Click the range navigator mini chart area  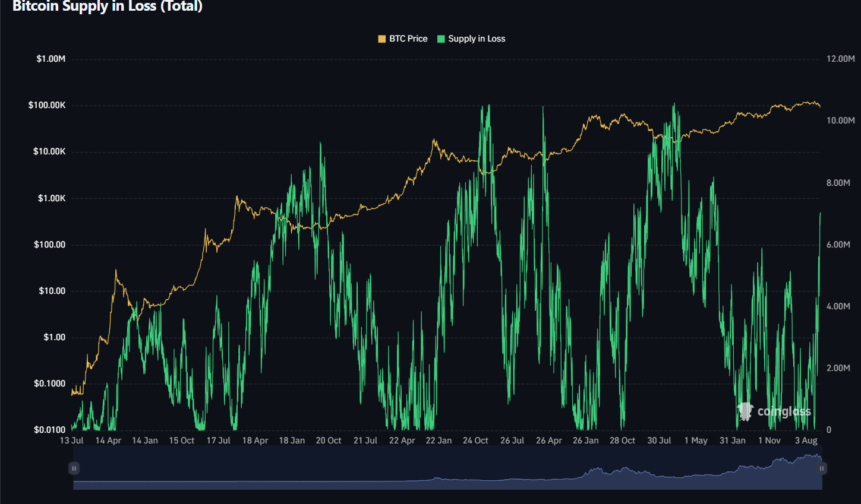pyautogui.click(x=446, y=472)
